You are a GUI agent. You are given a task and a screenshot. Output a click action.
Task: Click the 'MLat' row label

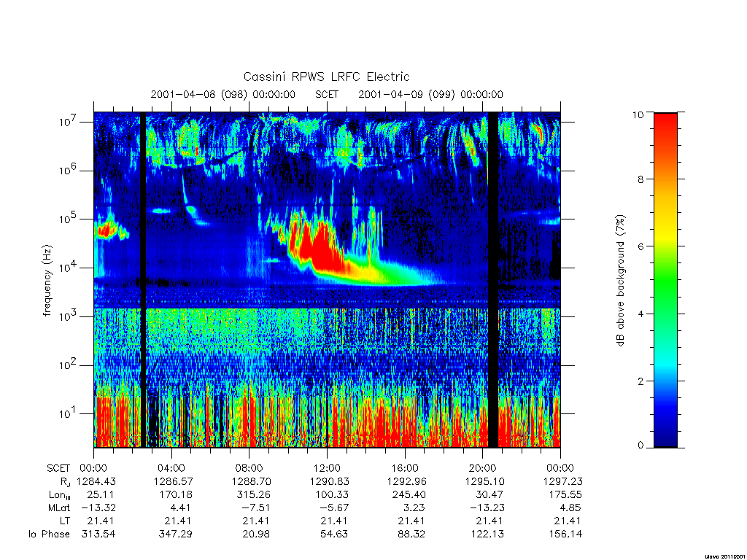click(x=59, y=508)
